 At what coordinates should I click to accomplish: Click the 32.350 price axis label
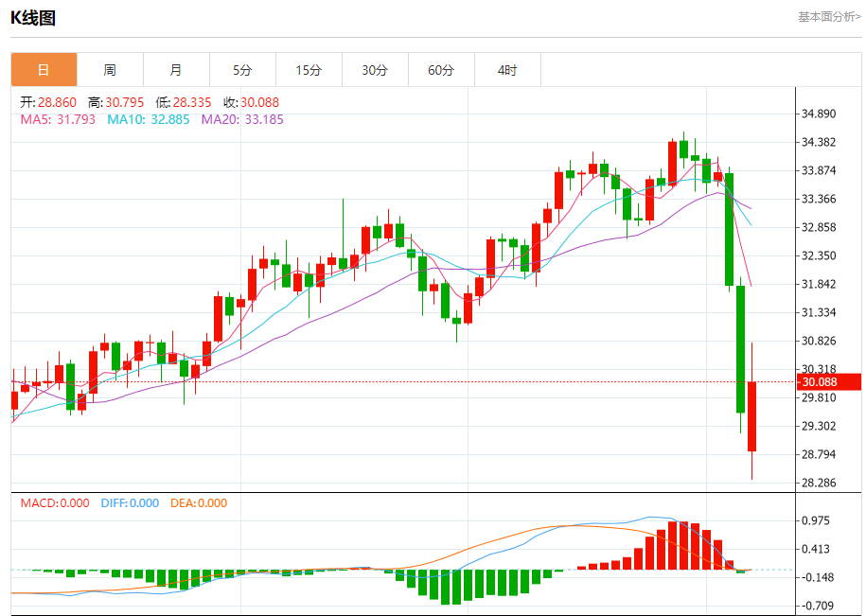click(819, 255)
